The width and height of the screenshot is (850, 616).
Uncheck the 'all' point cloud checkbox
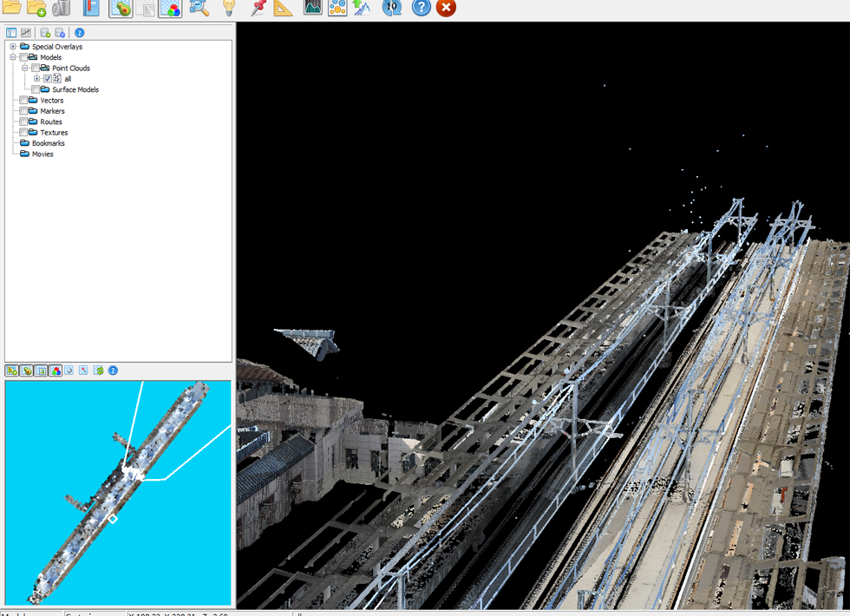tap(48, 79)
